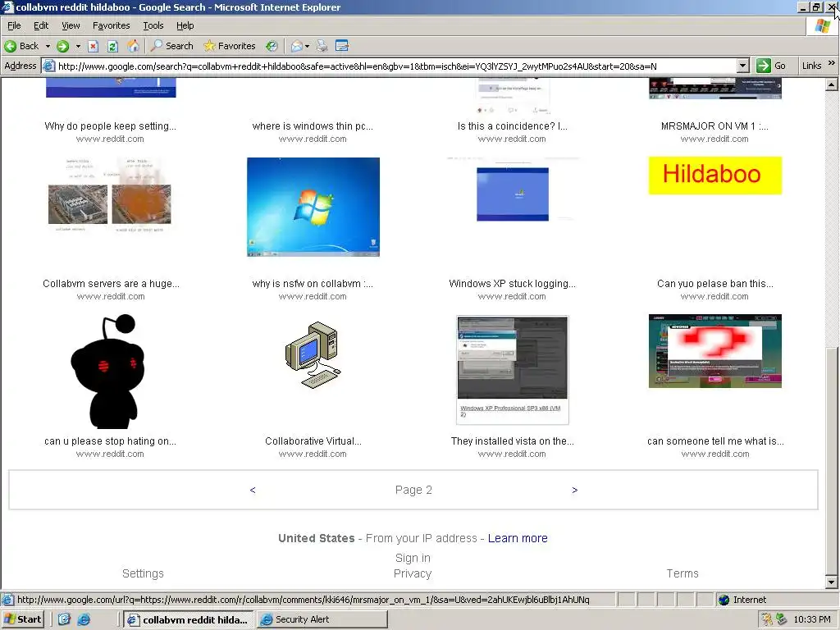
Task: Open the Favorites menu
Action: click(111, 25)
